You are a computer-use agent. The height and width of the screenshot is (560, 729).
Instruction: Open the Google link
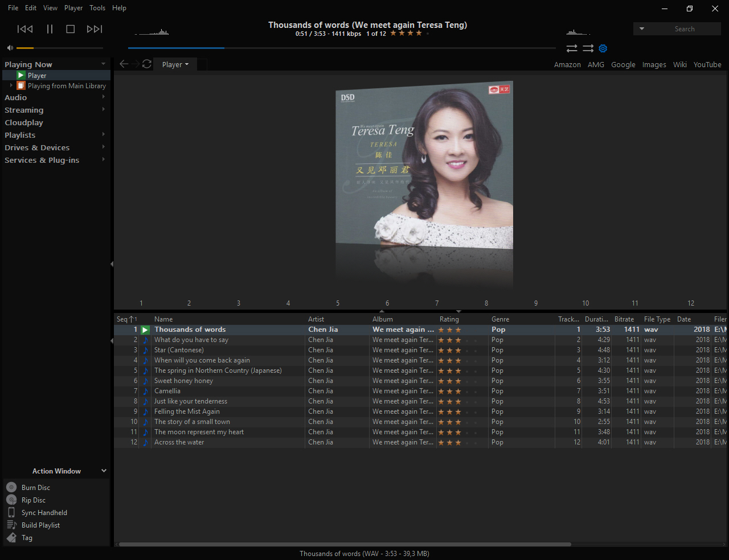coord(623,65)
